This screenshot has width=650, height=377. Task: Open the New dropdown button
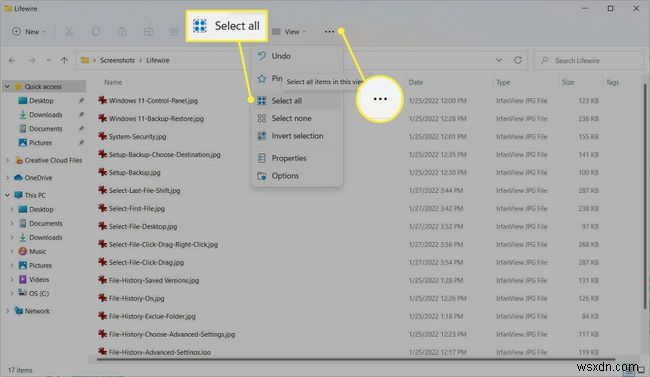point(29,32)
